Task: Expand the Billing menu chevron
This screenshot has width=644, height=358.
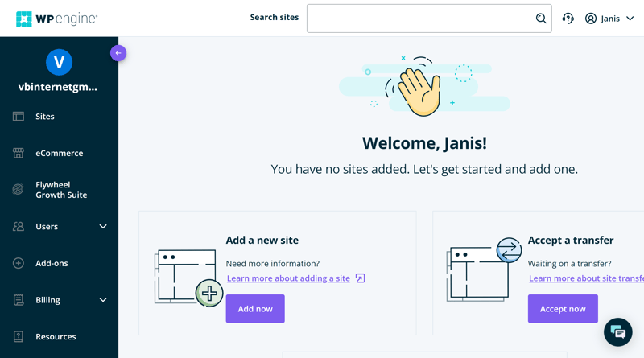Action: (103, 300)
